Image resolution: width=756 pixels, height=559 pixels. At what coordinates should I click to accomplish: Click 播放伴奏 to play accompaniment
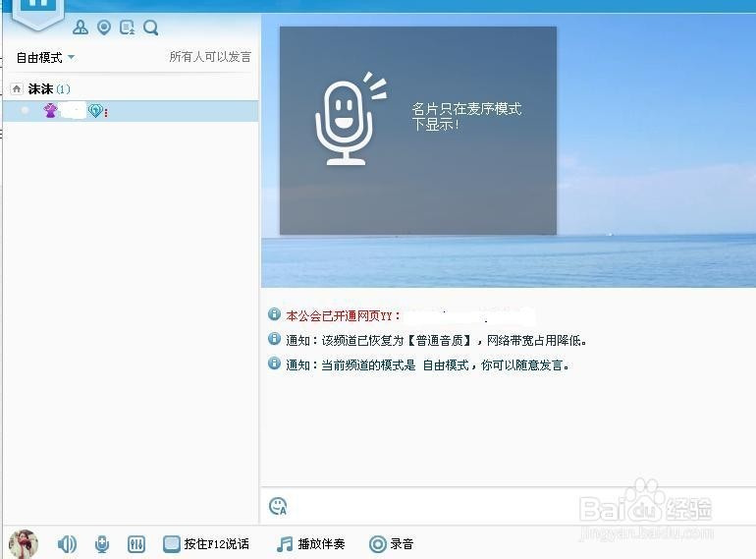click(310, 544)
